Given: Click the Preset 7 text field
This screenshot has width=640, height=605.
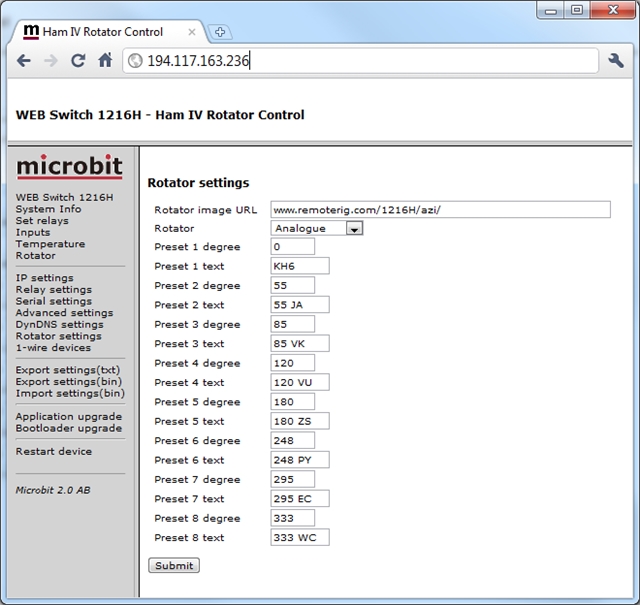Looking at the screenshot, I should tap(300, 498).
